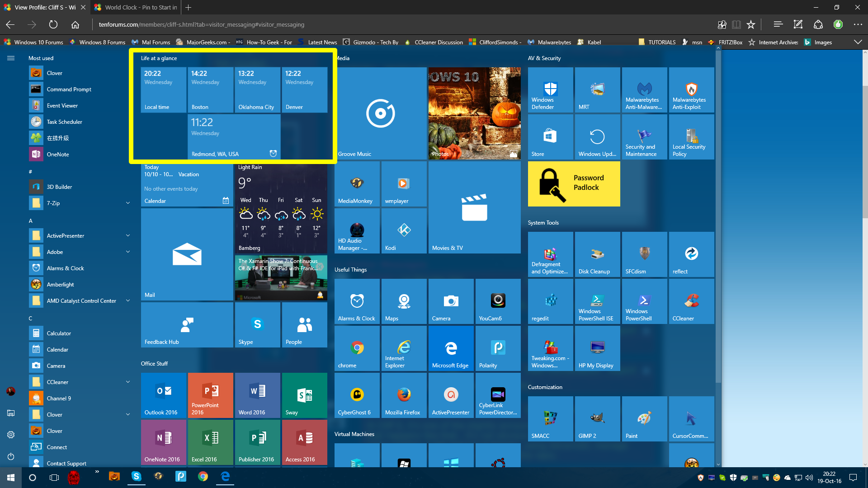Expand the Clover folder chevron
The image size is (868, 488).
(x=127, y=415)
